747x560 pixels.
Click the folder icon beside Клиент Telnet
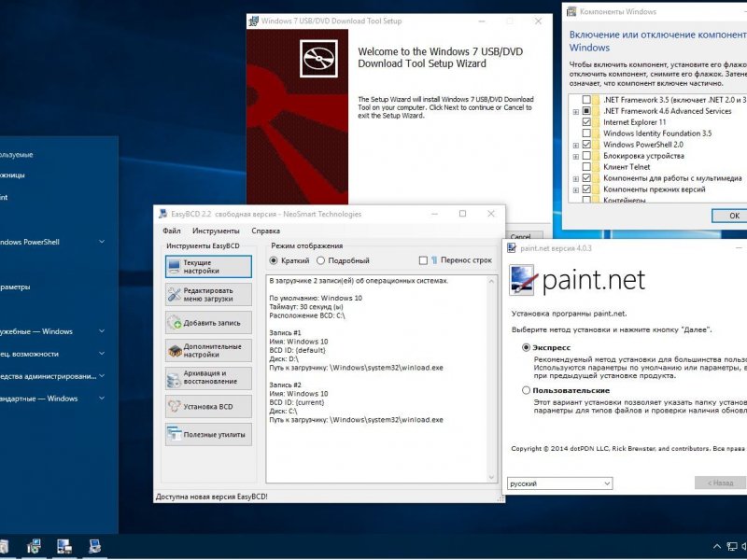pos(596,167)
